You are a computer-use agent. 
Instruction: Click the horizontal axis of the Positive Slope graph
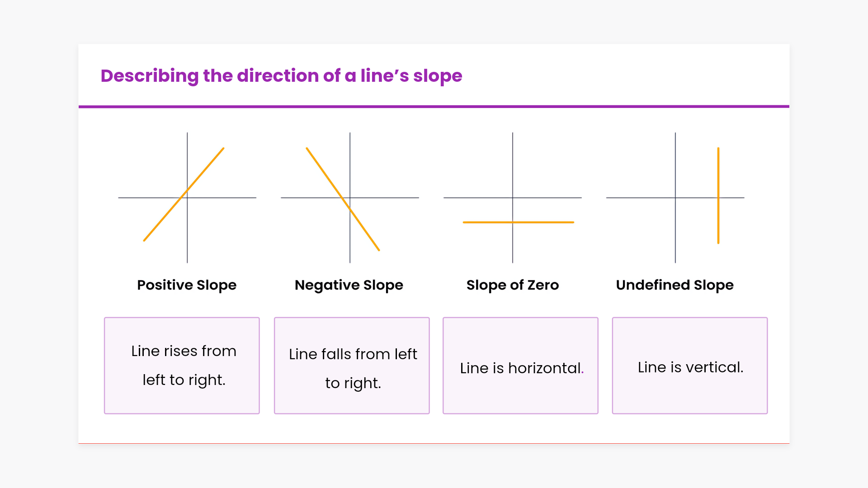[x=226, y=198]
